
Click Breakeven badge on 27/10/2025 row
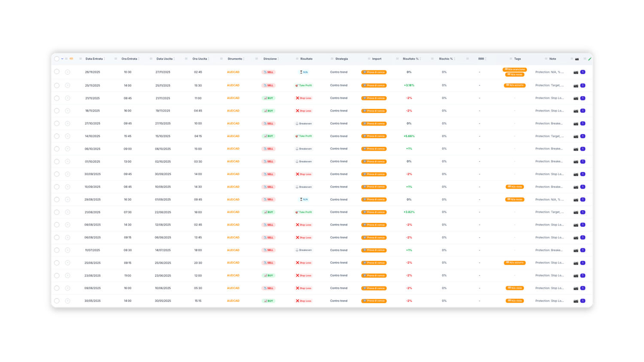click(x=304, y=124)
